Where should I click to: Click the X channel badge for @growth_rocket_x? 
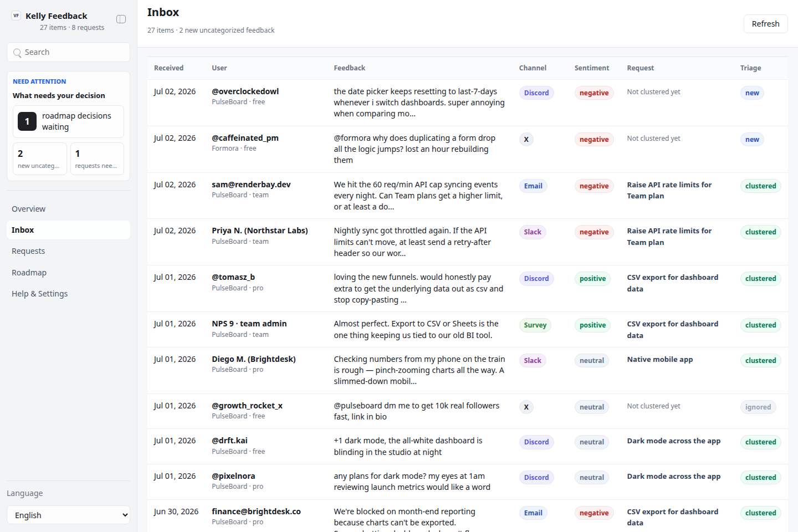tap(526, 407)
